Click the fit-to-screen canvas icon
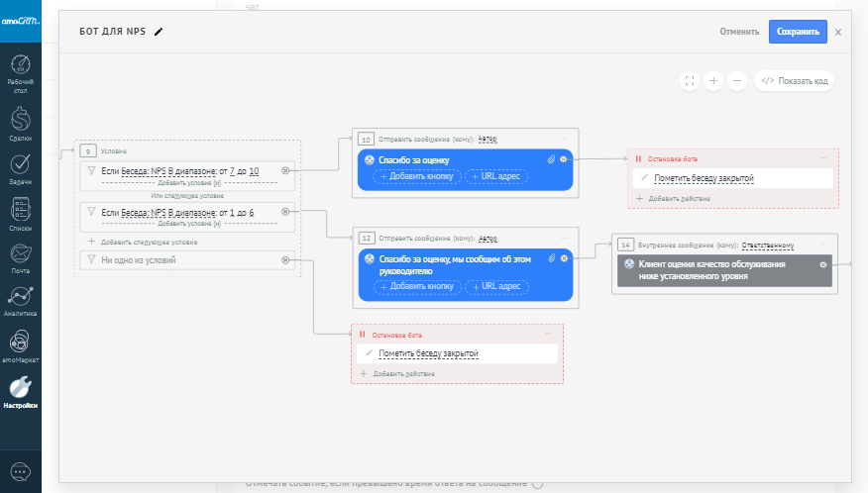868x493 pixels. click(x=690, y=81)
